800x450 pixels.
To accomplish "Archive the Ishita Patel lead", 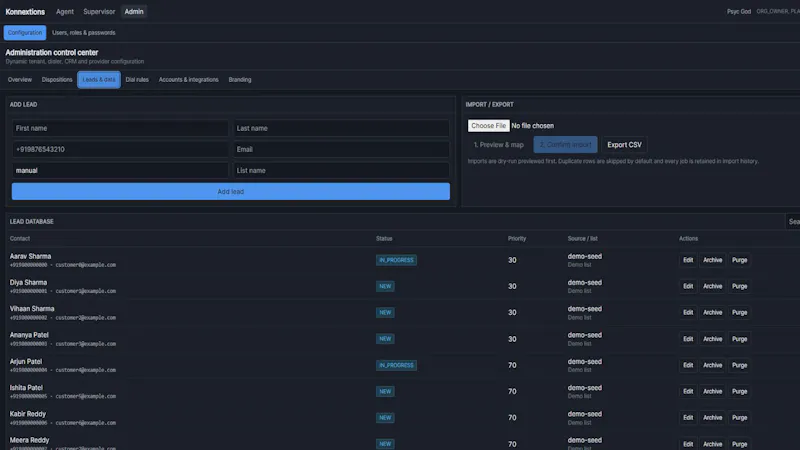I will (712, 391).
